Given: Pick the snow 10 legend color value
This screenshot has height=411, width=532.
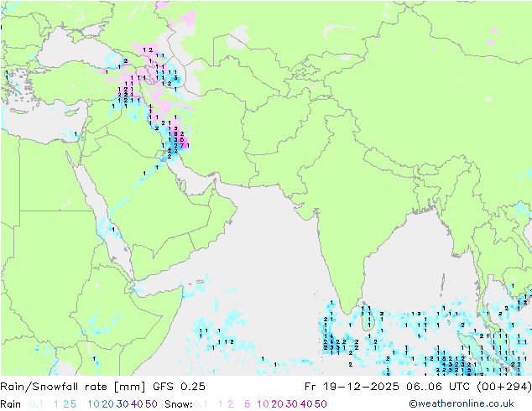Looking at the screenshot, I should pyautogui.click(x=263, y=404).
